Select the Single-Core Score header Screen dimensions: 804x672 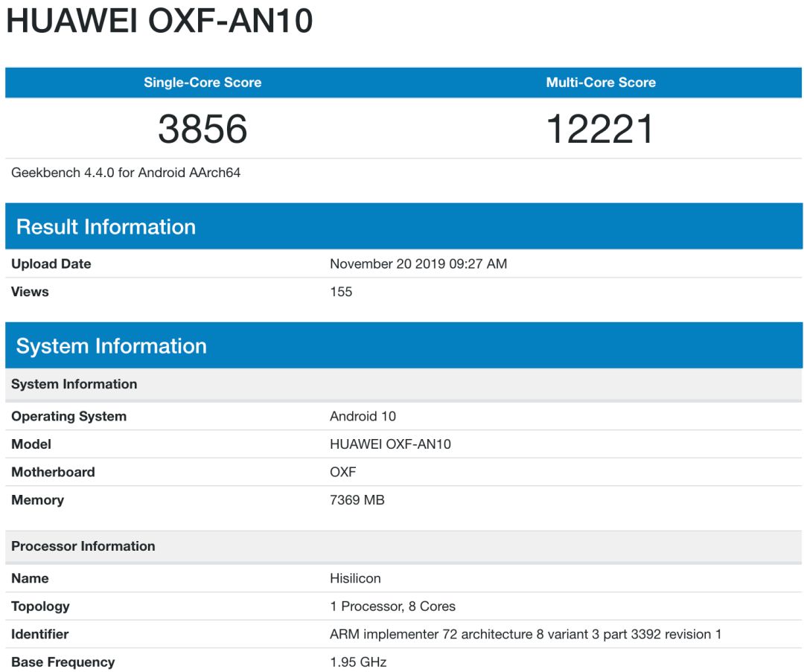tap(202, 83)
